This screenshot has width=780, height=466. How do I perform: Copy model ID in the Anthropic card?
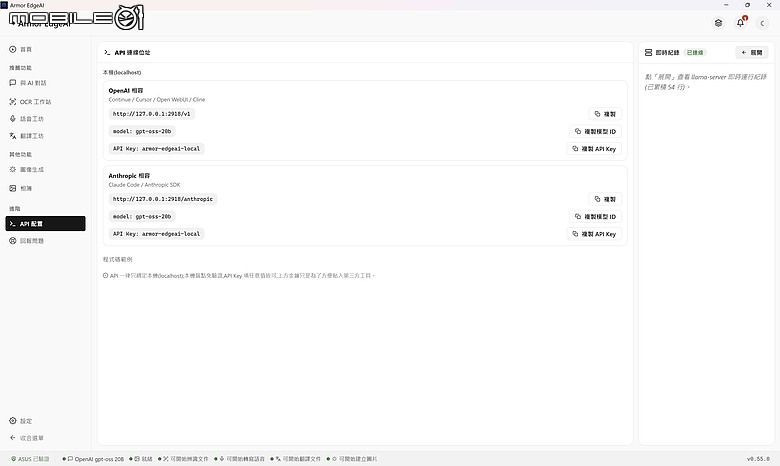pyautogui.click(x=595, y=216)
